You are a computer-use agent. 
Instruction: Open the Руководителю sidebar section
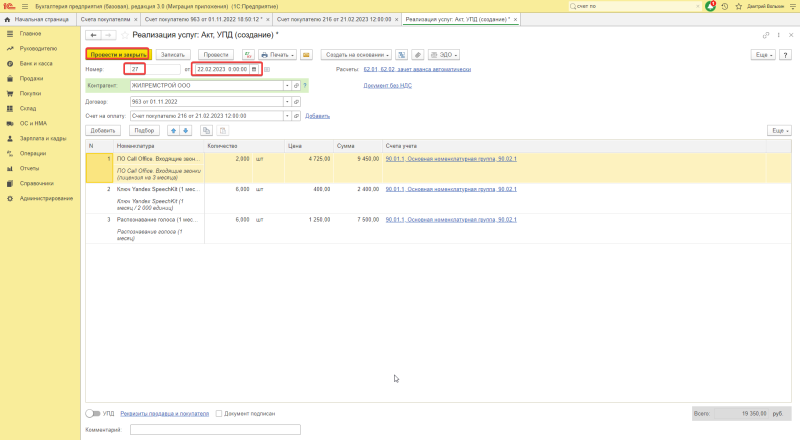38,48
